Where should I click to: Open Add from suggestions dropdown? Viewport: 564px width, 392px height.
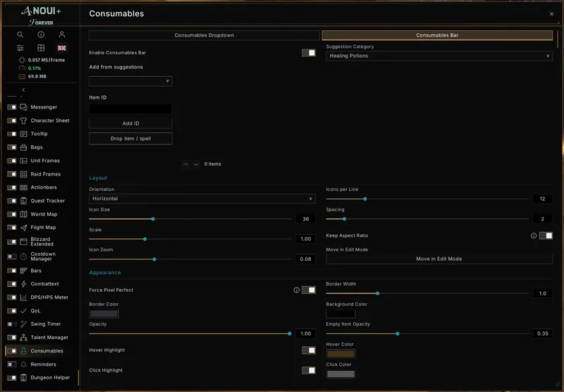pos(130,81)
